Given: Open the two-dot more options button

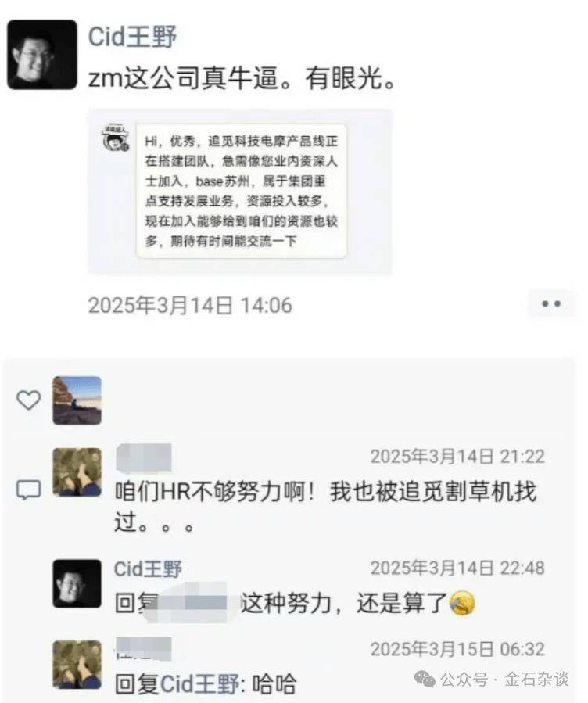Looking at the screenshot, I should click(550, 304).
